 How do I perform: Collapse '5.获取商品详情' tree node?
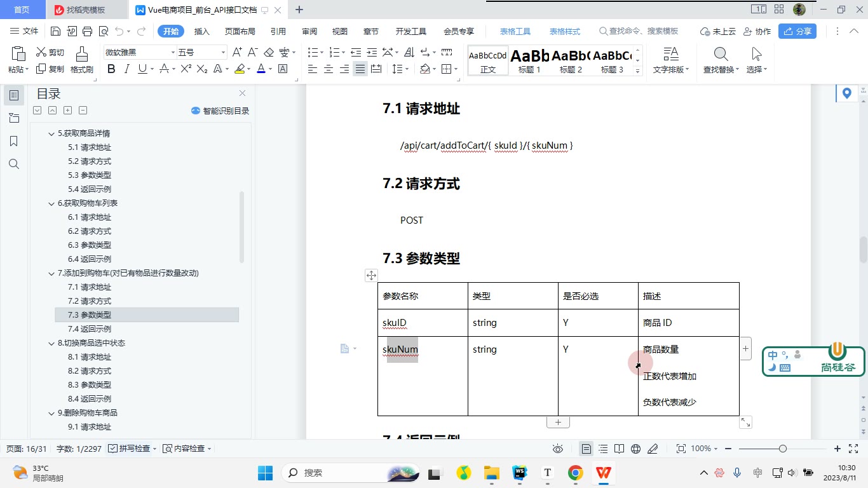click(x=52, y=133)
